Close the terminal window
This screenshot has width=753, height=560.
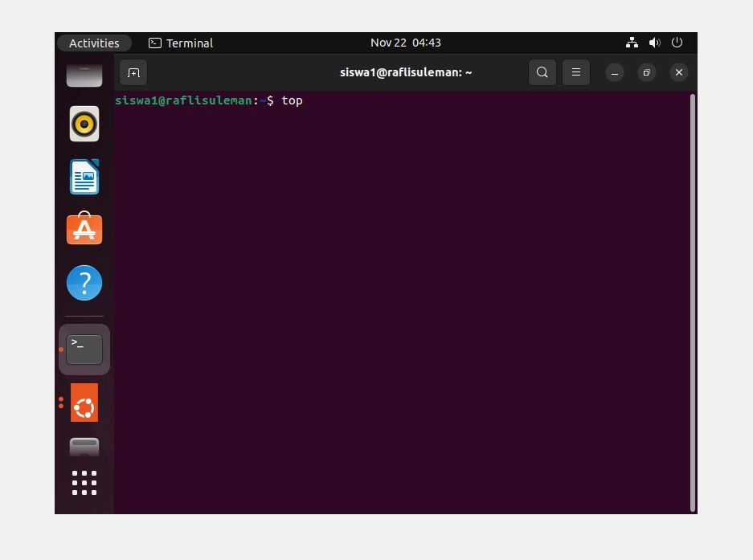(678, 73)
